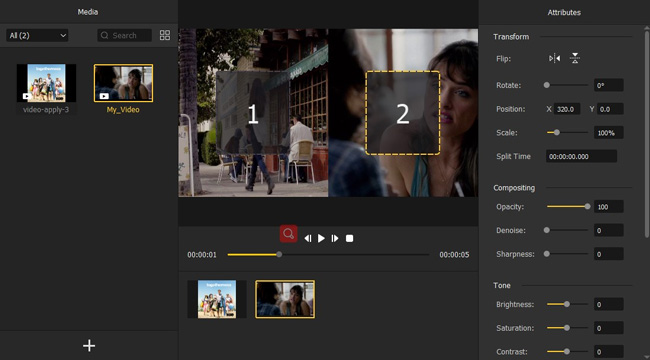The image size is (650, 360).
Task: Click the Denoise value field
Action: point(609,230)
